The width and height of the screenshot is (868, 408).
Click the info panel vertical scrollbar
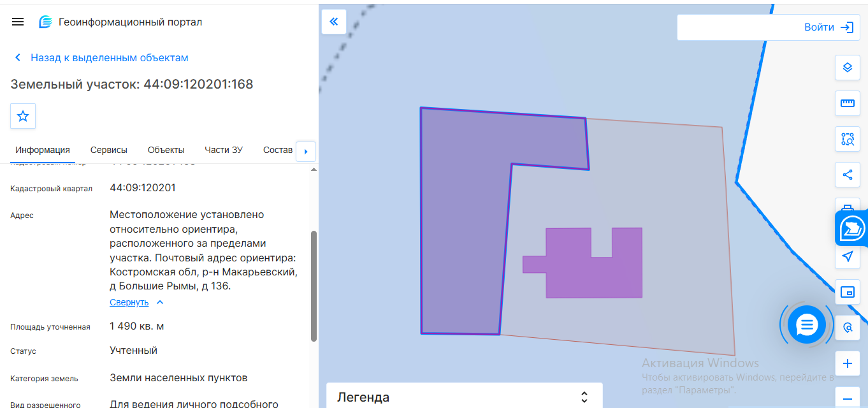pyautogui.click(x=314, y=286)
